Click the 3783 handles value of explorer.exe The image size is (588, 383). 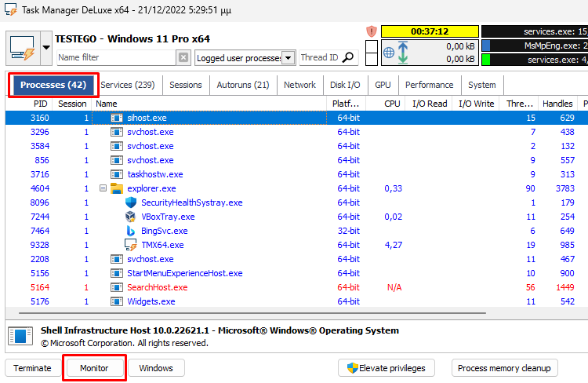(x=565, y=188)
